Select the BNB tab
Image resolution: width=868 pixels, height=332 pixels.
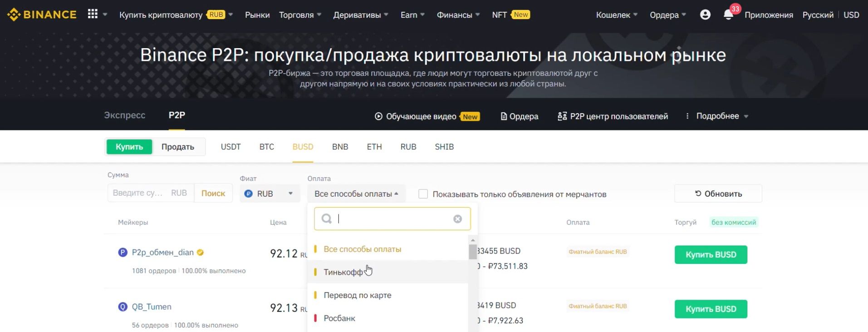pos(340,147)
